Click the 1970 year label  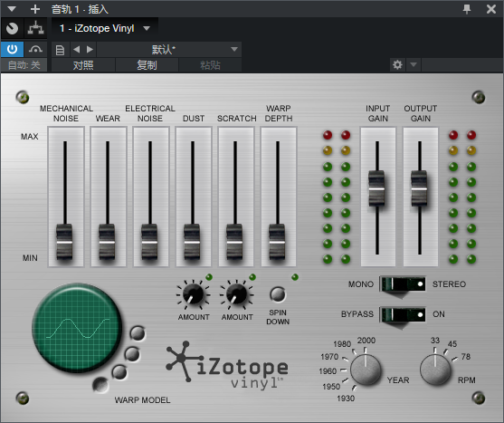coord(329,357)
